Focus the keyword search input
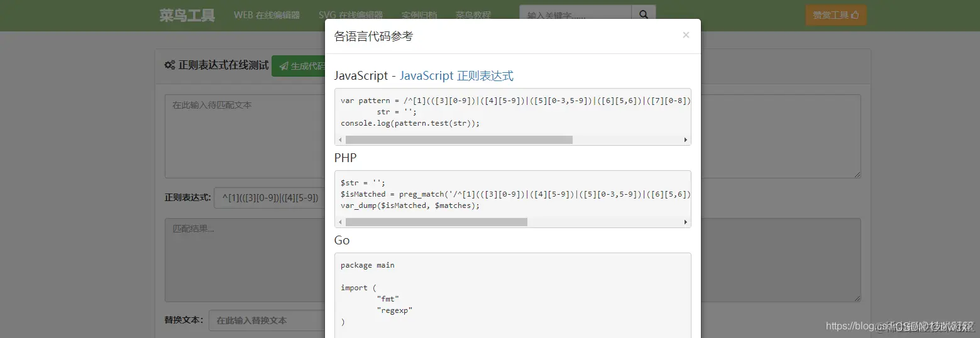Image resolution: width=980 pixels, height=338 pixels. [575, 15]
